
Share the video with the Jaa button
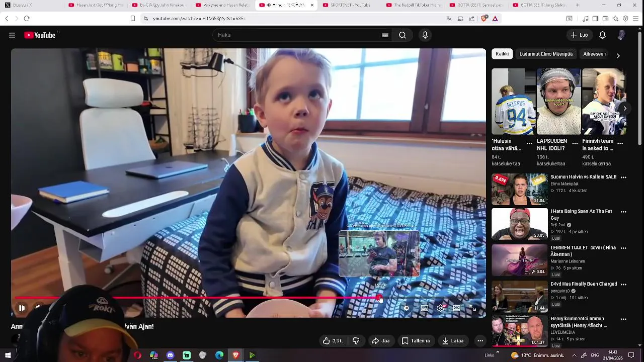pos(381,341)
